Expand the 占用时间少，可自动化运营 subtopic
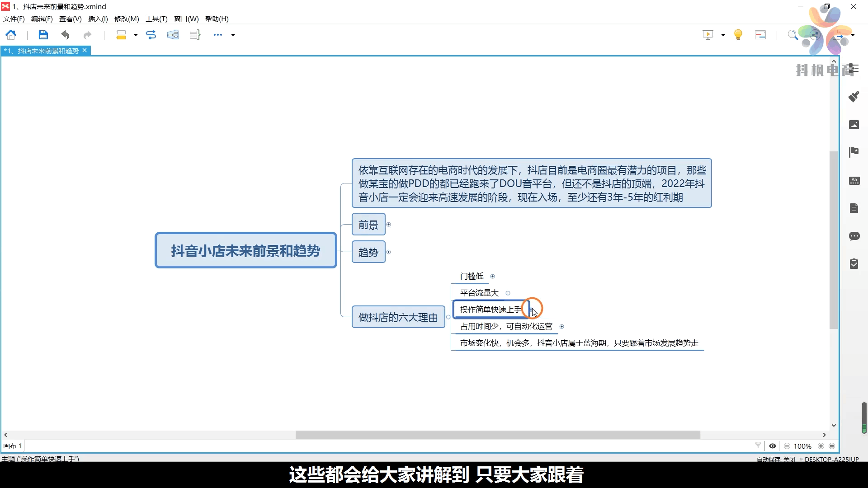 click(x=562, y=327)
